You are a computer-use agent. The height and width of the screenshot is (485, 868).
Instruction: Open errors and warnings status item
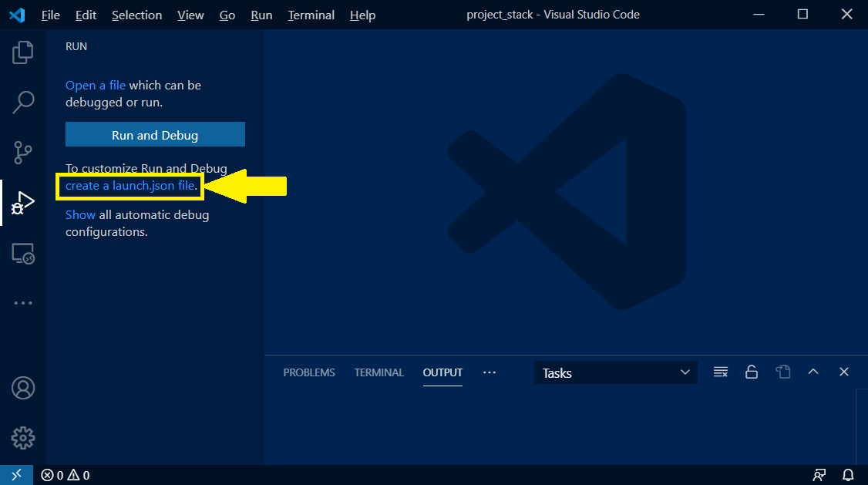(66, 475)
